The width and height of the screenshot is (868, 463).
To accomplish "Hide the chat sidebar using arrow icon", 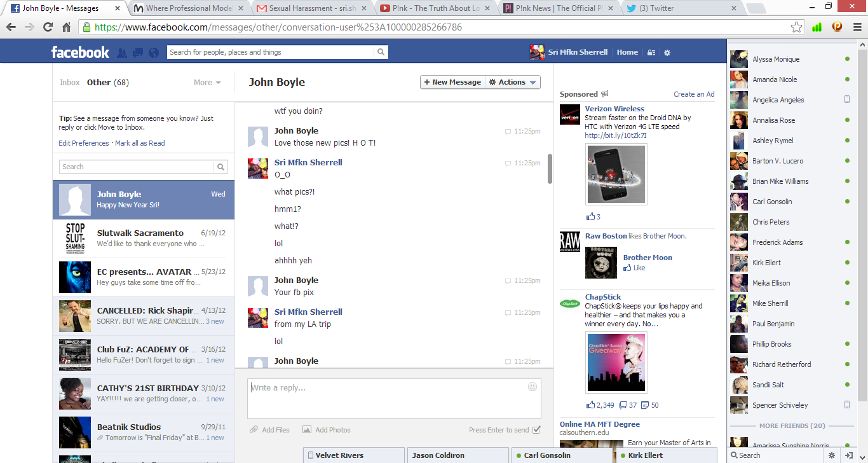I will 849,455.
